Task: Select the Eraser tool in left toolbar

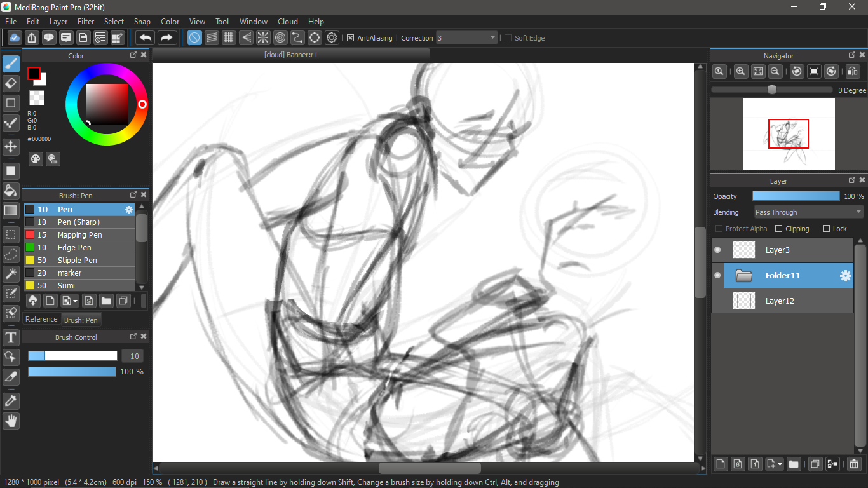Action: [11, 83]
